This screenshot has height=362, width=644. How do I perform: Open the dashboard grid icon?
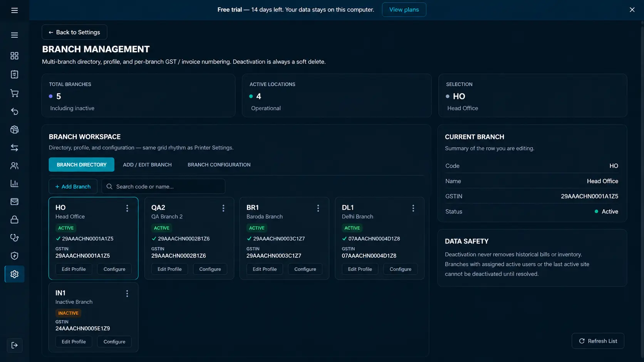coord(14,56)
